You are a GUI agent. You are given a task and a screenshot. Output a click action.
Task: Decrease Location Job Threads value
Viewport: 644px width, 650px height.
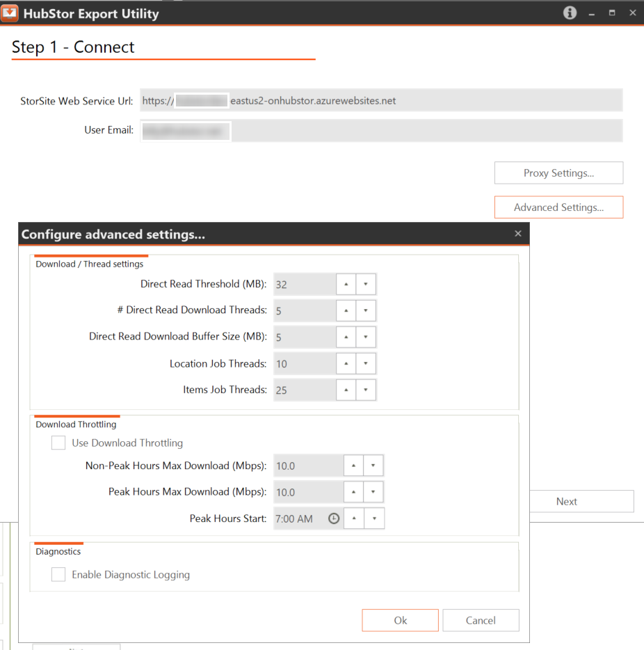click(x=366, y=363)
